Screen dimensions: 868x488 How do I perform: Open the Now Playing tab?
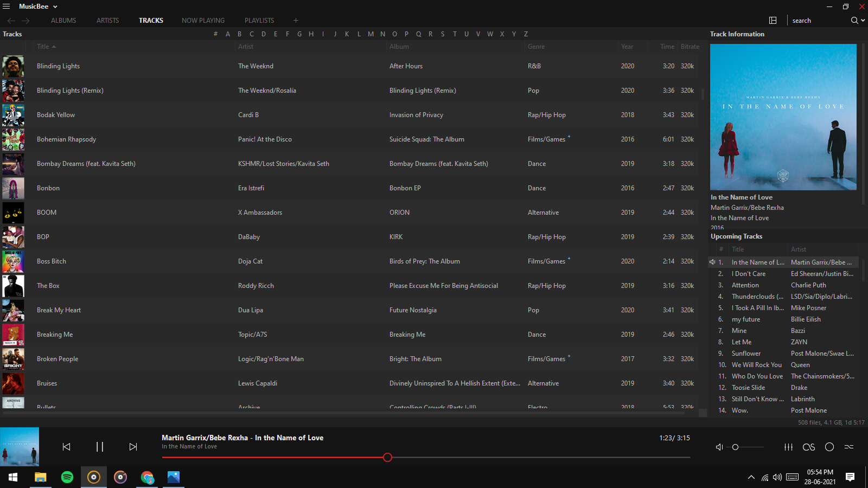click(x=203, y=21)
